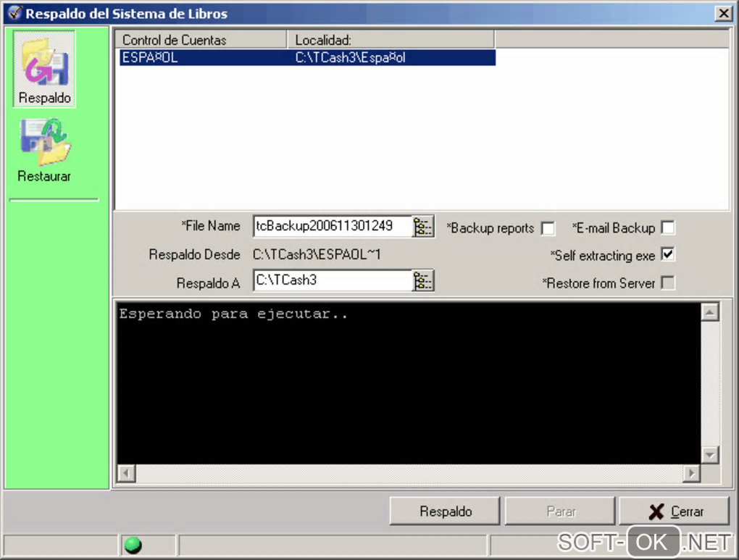Click the Localidad column header
This screenshot has width=739, height=560.
click(x=391, y=40)
